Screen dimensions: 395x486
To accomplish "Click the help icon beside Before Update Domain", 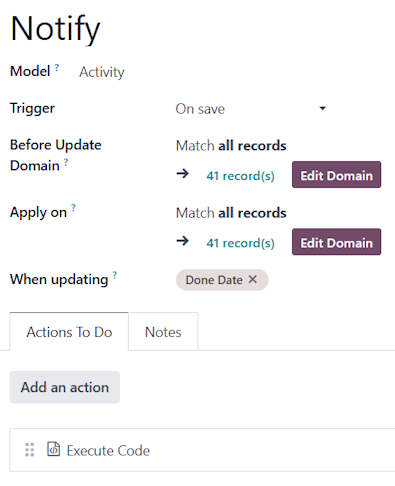I will pyautogui.click(x=66, y=162).
